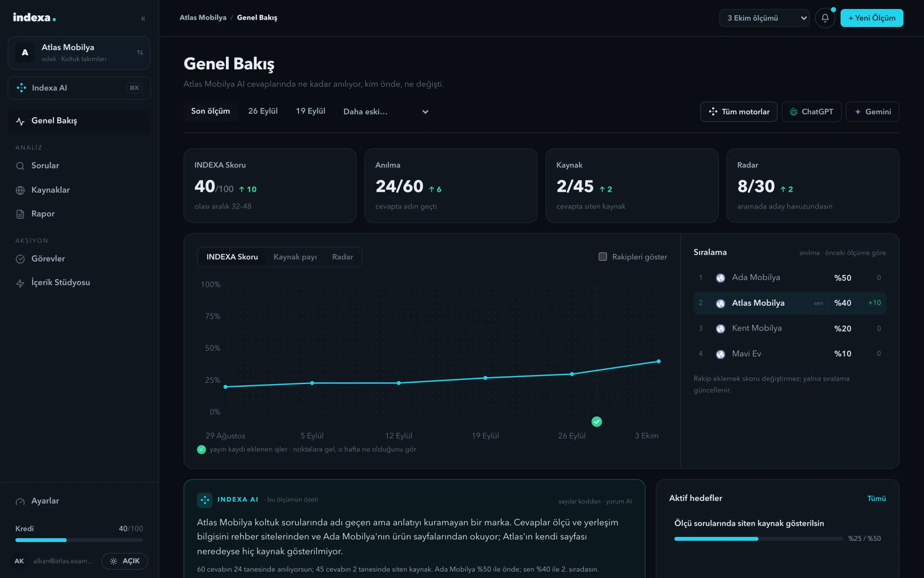924x578 pixels.
Task: Click the alkan@atlas.exam… email text
Action: click(63, 561)
